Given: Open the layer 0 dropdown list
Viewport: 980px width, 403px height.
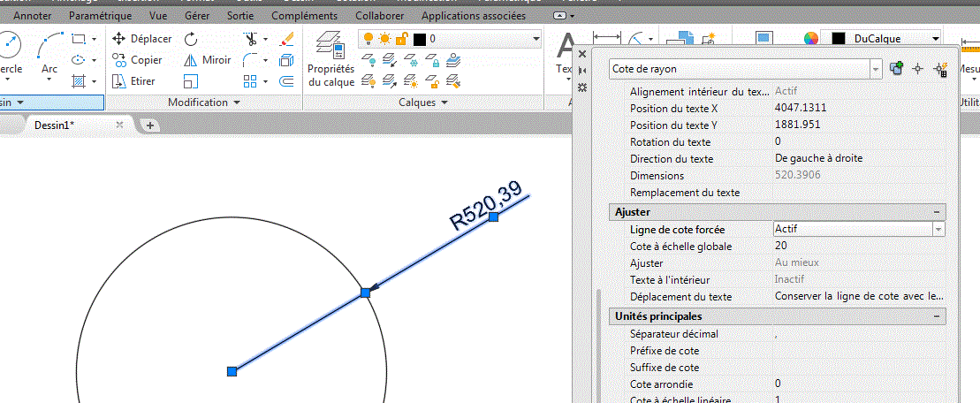Looking at the screenshot, I should click(536, 39).
